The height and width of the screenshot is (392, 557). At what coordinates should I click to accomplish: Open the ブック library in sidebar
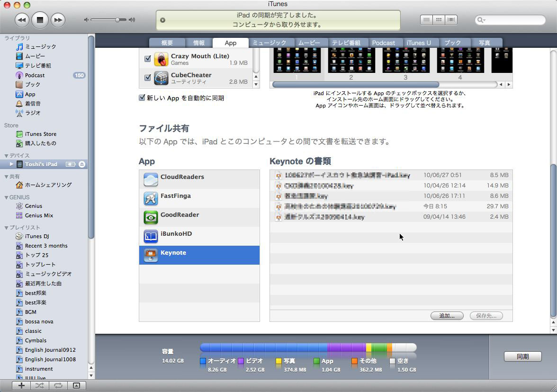pos(32,84)
